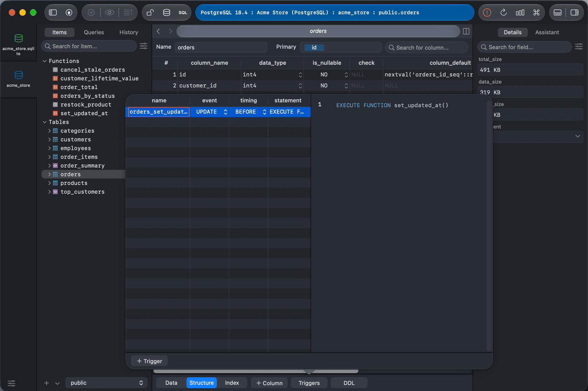Open the database cylinder icon in toolbar
Viewport: 588px width, 391px height.
click(x=166, y=12)
